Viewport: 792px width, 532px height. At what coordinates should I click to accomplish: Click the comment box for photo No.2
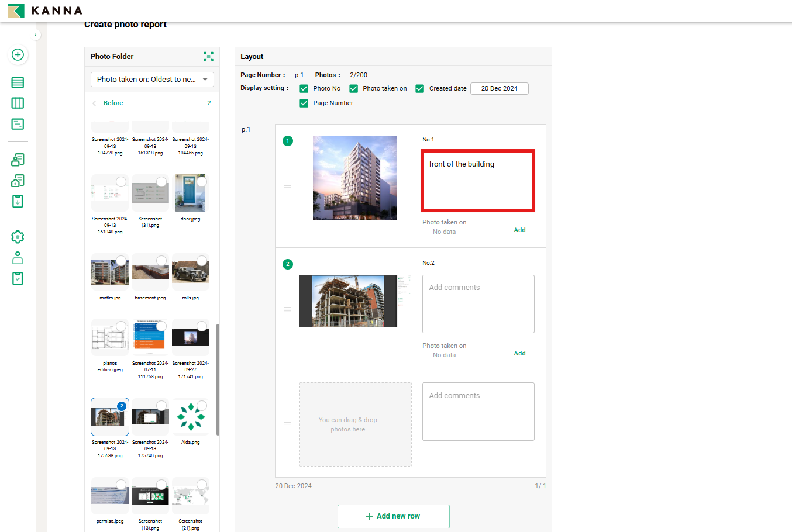478,304
